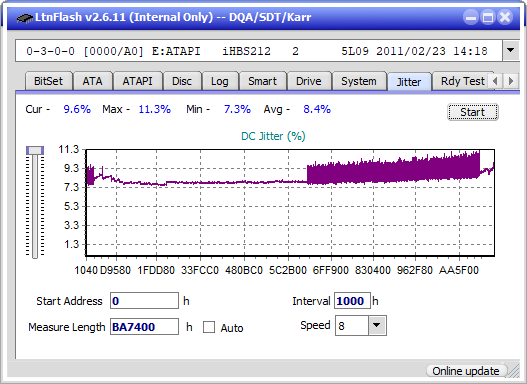Select the Smart tab

coord(262,81)
